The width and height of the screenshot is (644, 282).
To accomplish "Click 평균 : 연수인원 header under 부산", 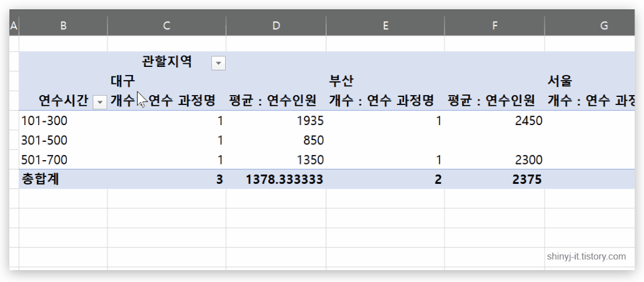I will (491, 101).
